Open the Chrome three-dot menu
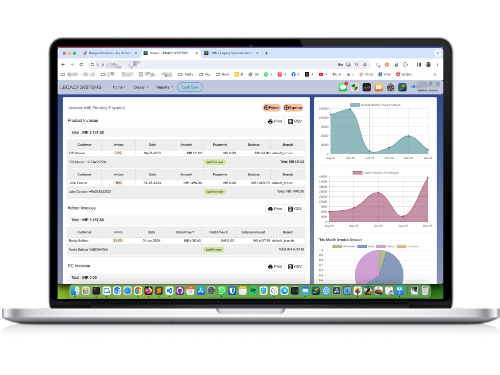 click(437, 64)
